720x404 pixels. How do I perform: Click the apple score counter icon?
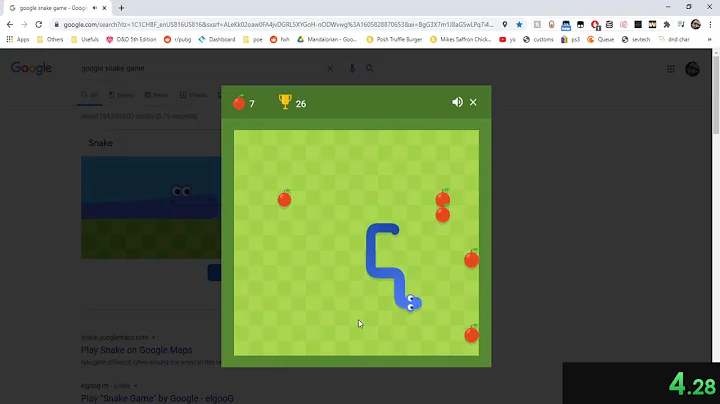click(x=239, y=102)
